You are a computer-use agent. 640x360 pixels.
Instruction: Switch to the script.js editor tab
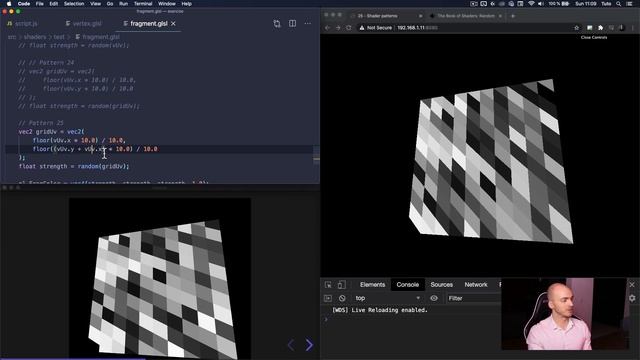pos(23,24)
